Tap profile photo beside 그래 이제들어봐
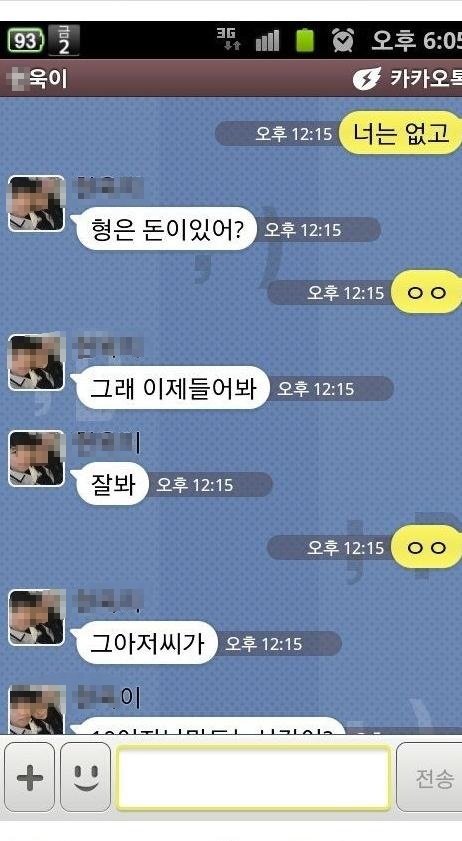The height and width of the screenshot is (841, 462). click(x=36, y=363)
